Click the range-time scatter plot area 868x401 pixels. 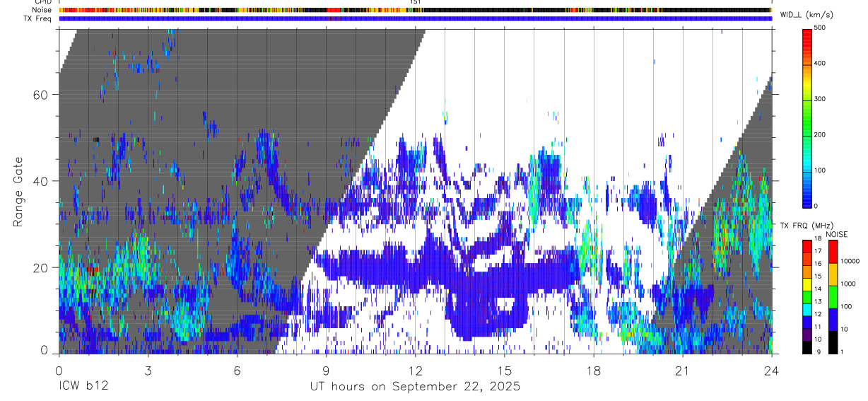[415, 191]
